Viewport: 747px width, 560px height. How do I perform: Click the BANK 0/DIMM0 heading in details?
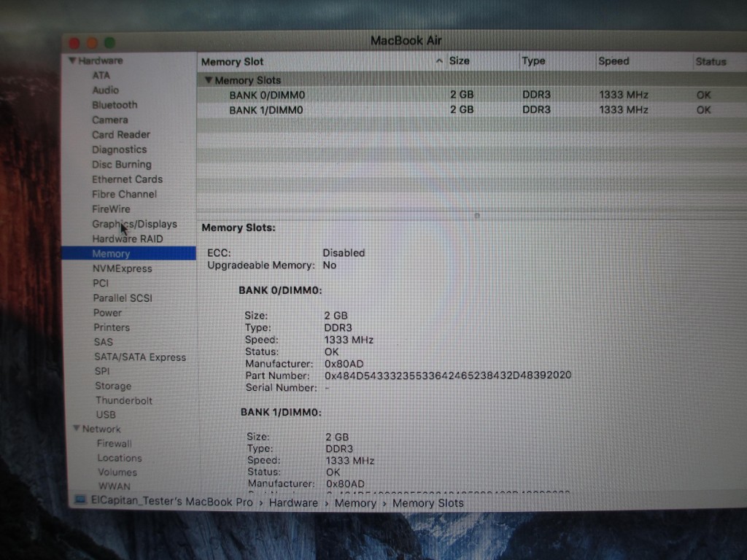(280, 290)
